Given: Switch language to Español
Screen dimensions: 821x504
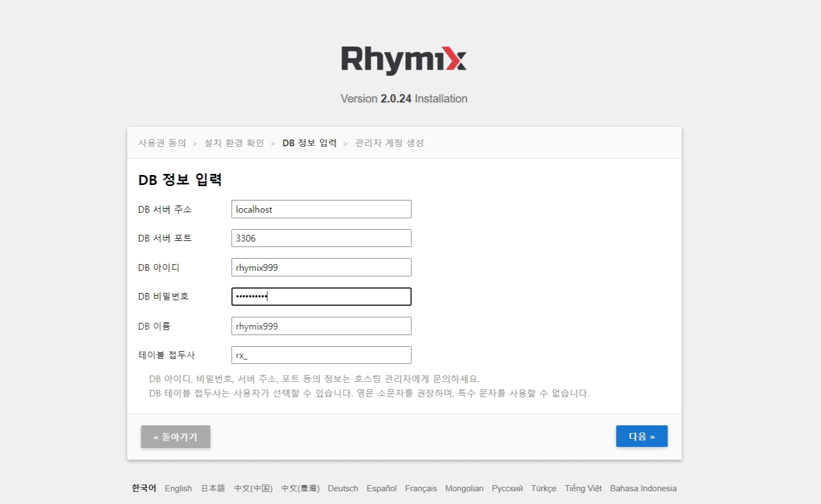Looking at the screenshot, I should click(x=382, y=488).
